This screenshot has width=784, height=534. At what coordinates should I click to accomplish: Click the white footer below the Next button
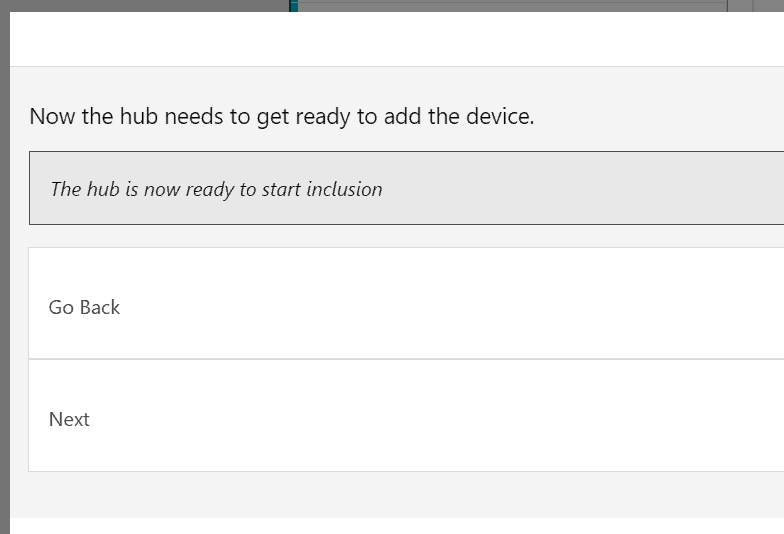tap(400, 526)
